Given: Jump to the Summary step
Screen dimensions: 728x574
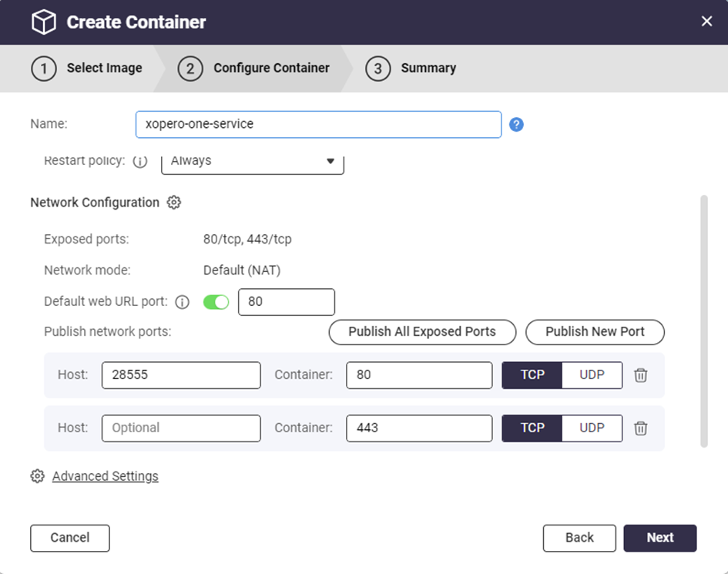Looking at the screenshot, I should point(411,69).
